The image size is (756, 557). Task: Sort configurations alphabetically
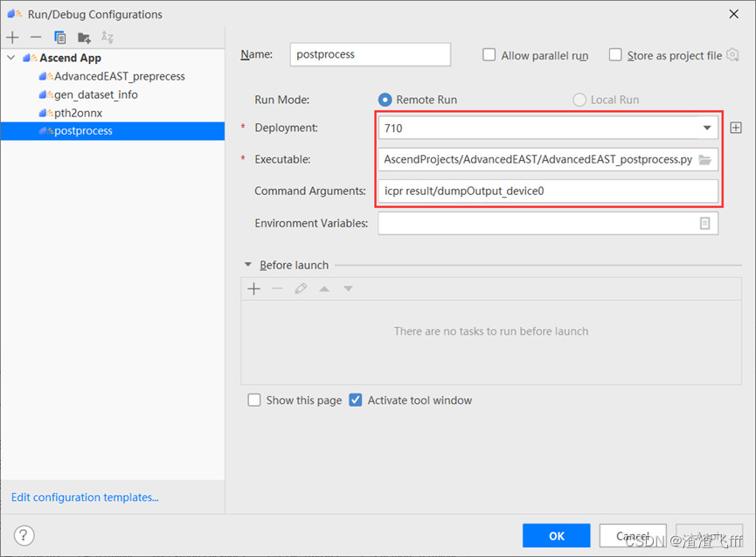tap(107, 37)
